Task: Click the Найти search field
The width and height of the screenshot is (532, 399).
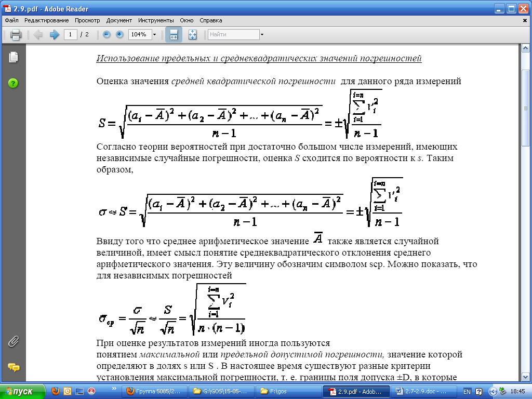Action: [x=234, y=35]
